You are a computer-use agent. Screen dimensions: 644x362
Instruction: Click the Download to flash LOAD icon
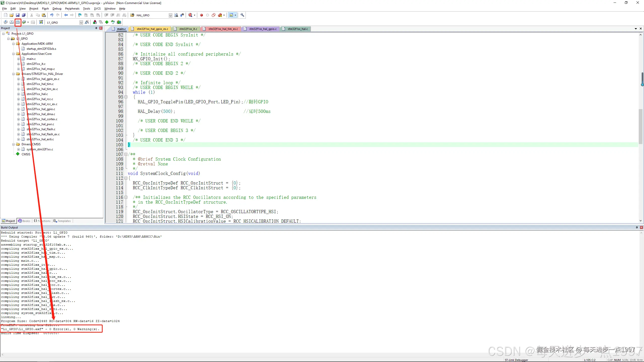coord(41,22)
